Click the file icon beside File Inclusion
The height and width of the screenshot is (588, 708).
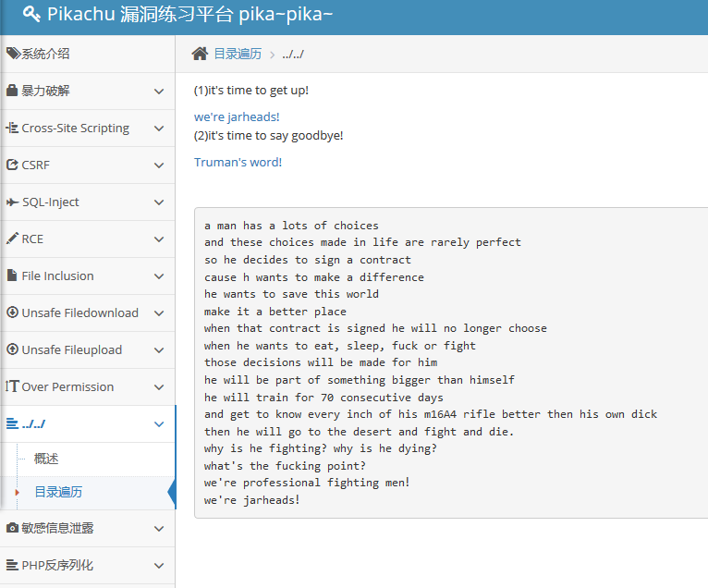click(12, 275)
